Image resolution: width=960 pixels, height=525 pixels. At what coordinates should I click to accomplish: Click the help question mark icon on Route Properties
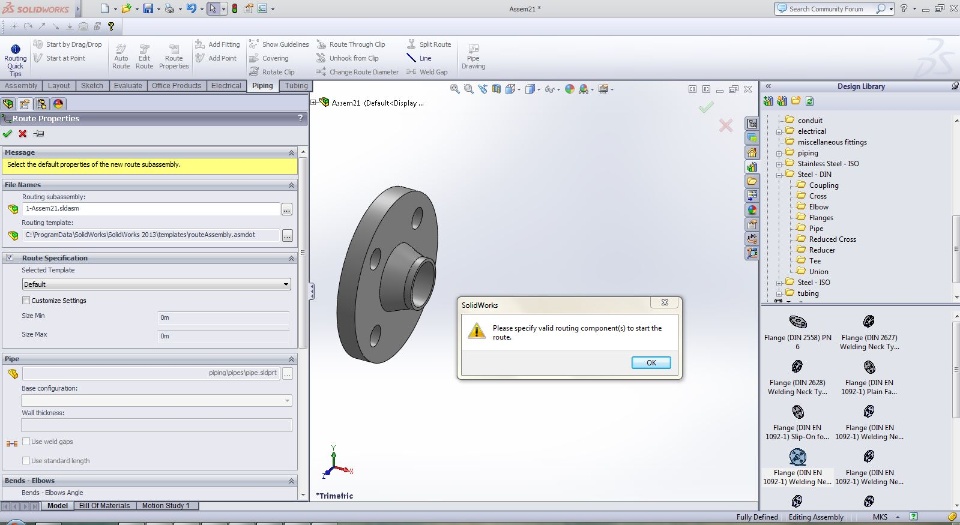(300, 118)
